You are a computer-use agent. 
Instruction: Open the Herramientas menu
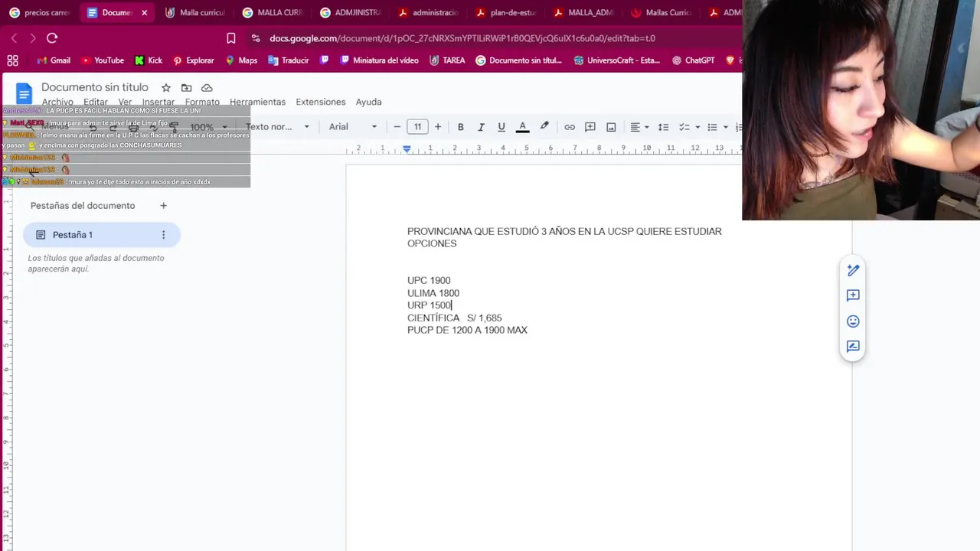(257, 102)
